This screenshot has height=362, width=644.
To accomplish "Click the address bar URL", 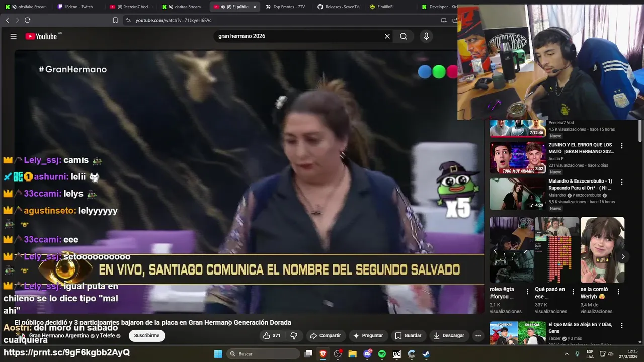I will point(174,20).
